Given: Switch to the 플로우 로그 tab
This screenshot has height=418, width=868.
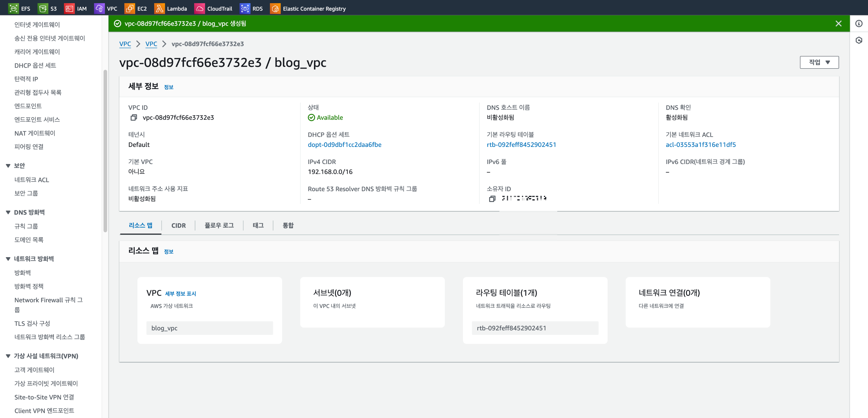Looking at the screenshot, I should pyautogui.click(x=219, y=225).
